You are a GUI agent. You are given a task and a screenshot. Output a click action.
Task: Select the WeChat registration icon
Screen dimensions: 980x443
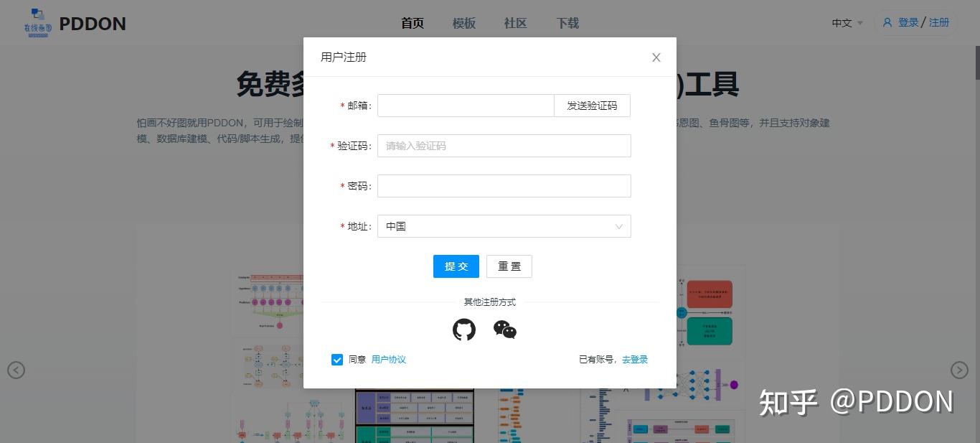[x=505, y=330]
